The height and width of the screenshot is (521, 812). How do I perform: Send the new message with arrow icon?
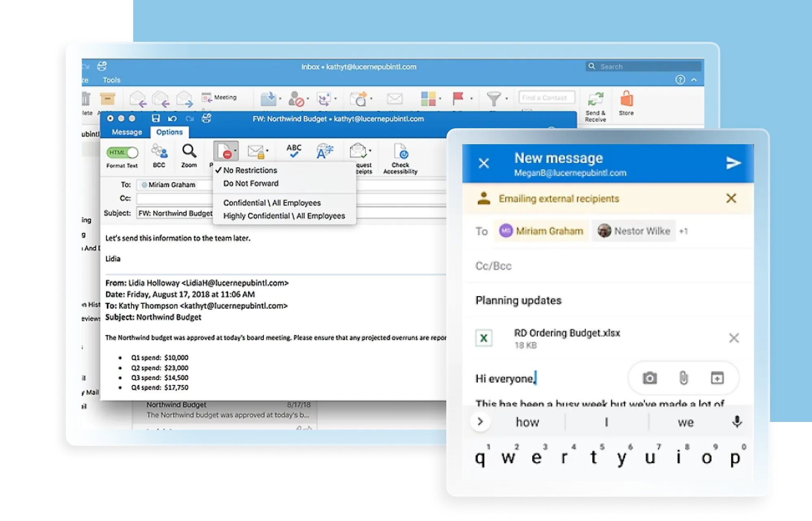[x=733, y=163]
